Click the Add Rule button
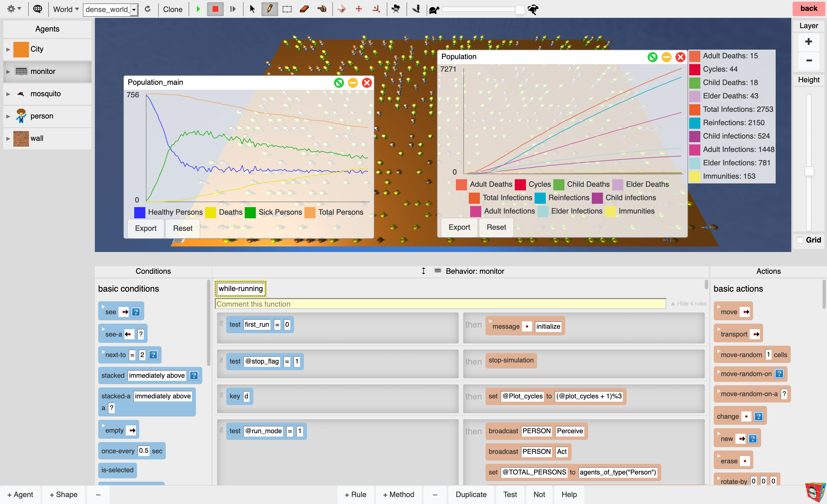This screenshot has height=504, width=827. pos(355,495)
